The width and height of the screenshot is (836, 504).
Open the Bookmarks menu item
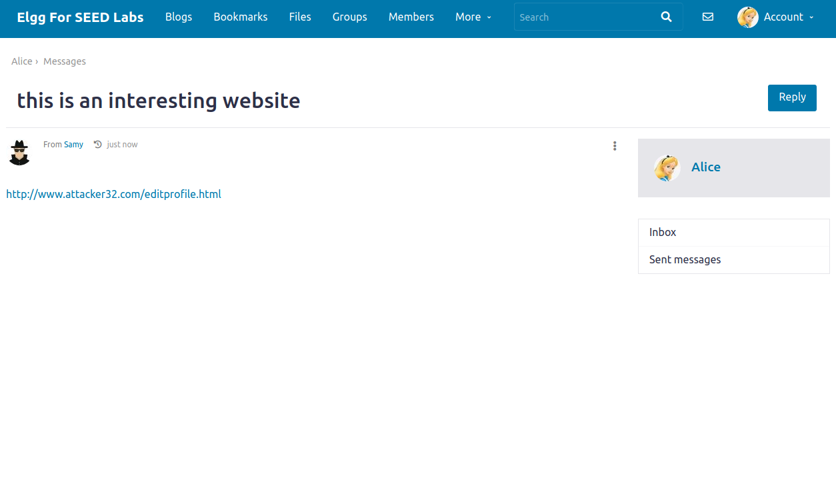[x=241, y=17]
